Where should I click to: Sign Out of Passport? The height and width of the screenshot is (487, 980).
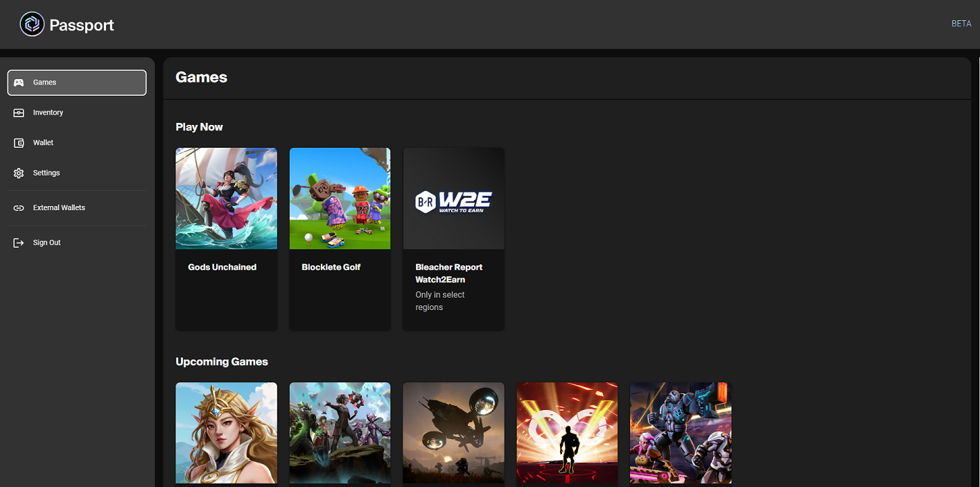click(77, 243)
